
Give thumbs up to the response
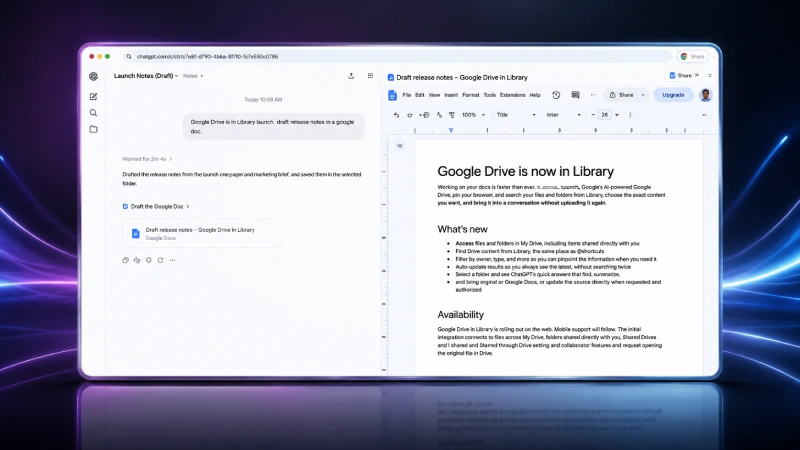click(137, 260)
